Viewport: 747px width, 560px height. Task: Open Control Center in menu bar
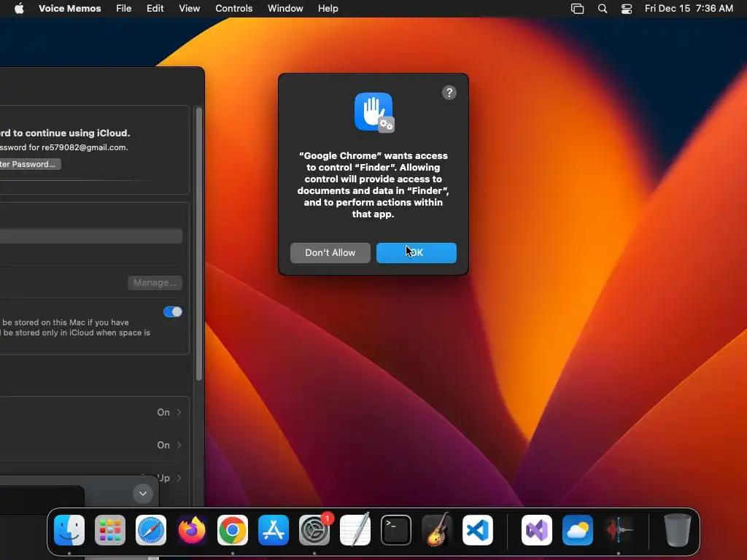pos(627,9)
